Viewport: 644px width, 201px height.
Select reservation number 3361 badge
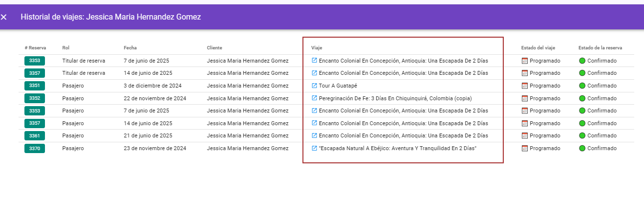[35, 135]
